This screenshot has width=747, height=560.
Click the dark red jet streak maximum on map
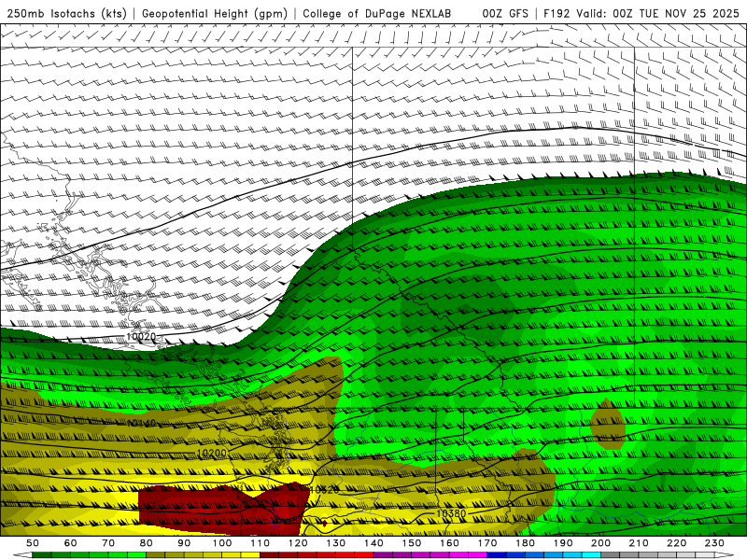point(224,509)
